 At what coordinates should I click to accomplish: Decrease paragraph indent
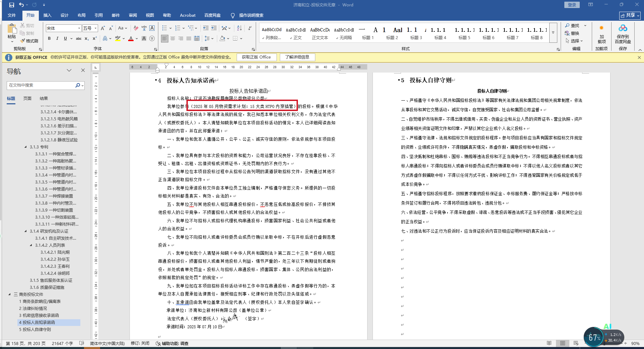click(206, 28)
